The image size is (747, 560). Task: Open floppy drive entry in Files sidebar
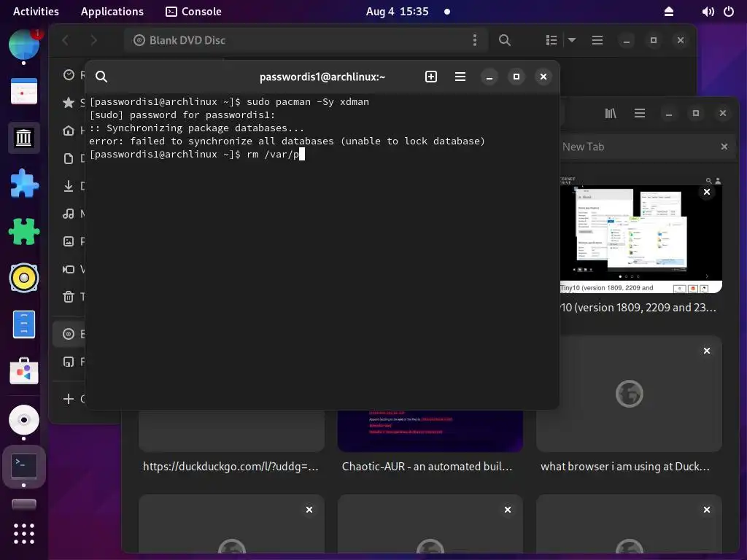coord(69,362)
